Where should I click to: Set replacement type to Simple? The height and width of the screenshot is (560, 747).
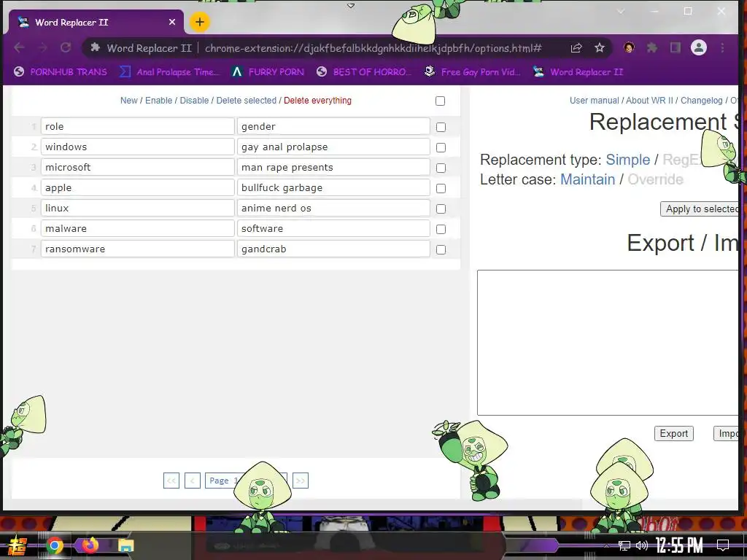[x=627, y=160]
